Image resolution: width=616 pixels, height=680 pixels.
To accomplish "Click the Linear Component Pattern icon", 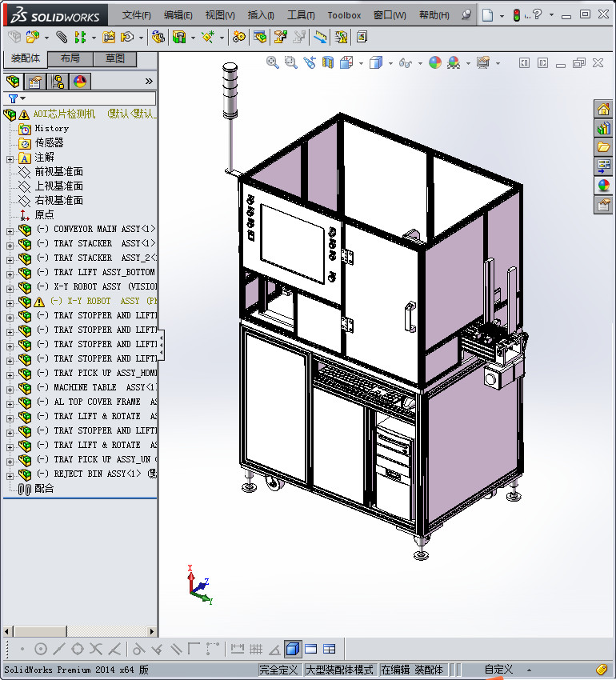I will click(x=80, y=38).
